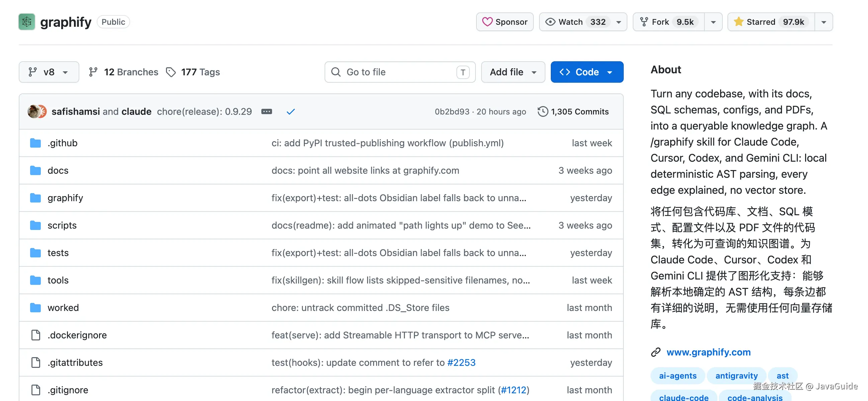Click the commit author avatars

pyautogui.click(x=37, y=111)
